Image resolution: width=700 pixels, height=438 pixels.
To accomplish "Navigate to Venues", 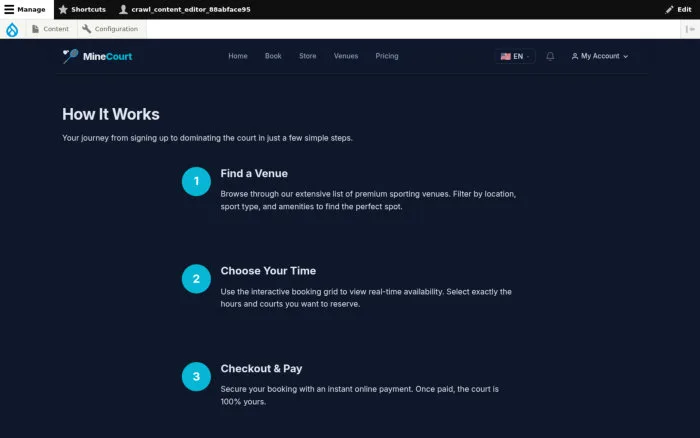I will point(346,56).
